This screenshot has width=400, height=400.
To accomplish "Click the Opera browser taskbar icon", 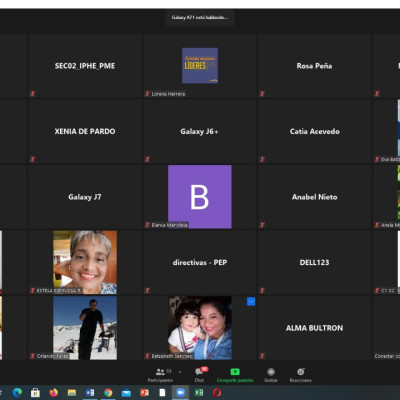I will tap(217, 393).
